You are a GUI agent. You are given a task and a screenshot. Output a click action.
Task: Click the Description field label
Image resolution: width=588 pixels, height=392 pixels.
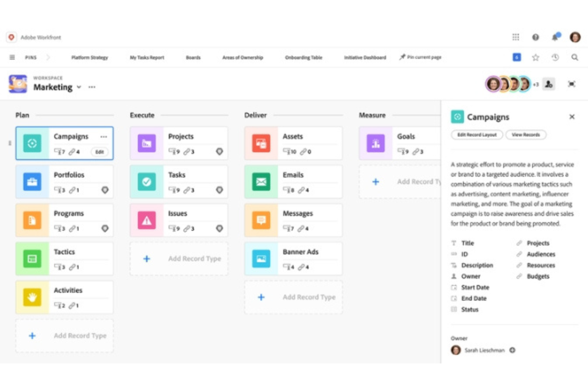pos(477,265)
